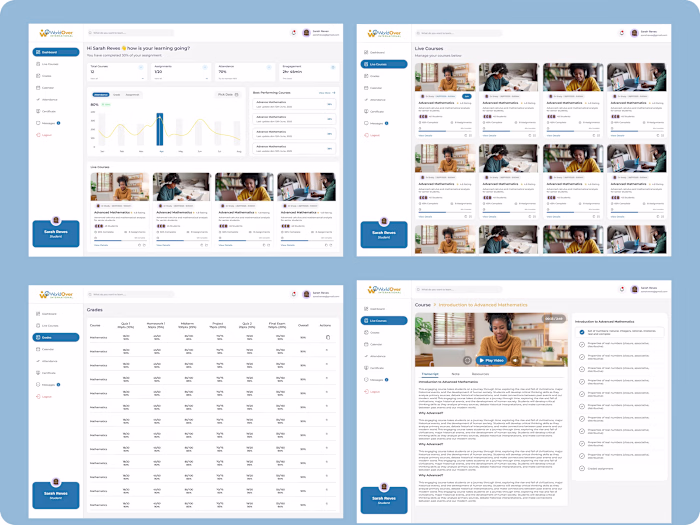Click the search field on the course video screen
Screen dimensions: 700x525
[458, 289]
